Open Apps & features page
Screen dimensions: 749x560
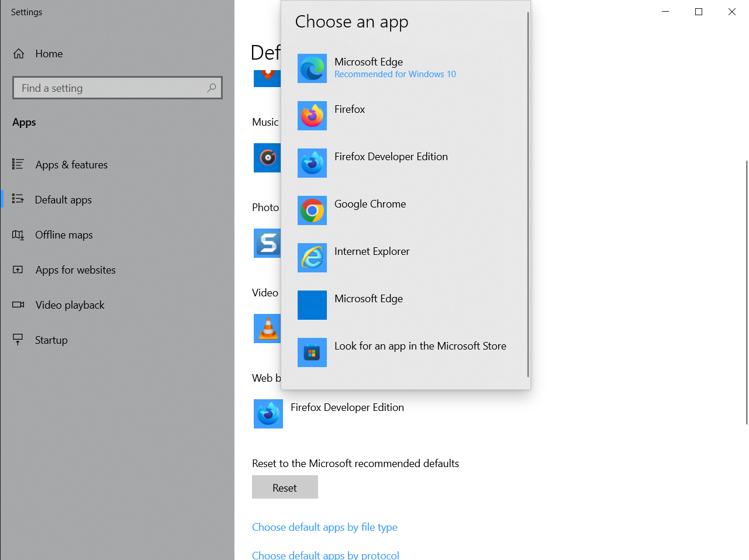[71, 165]
